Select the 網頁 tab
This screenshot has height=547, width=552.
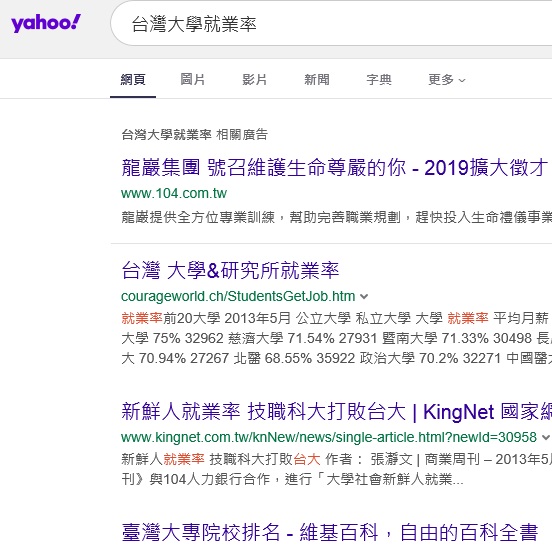133,80
